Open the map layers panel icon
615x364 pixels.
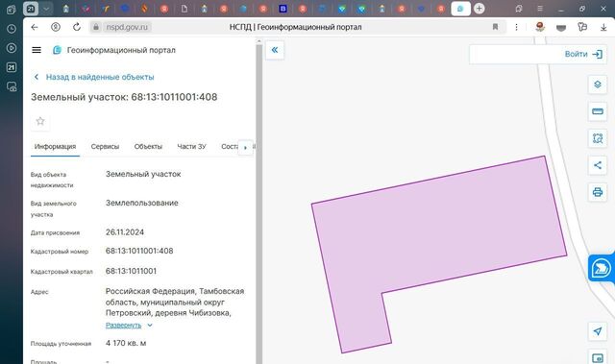point(598,85)
